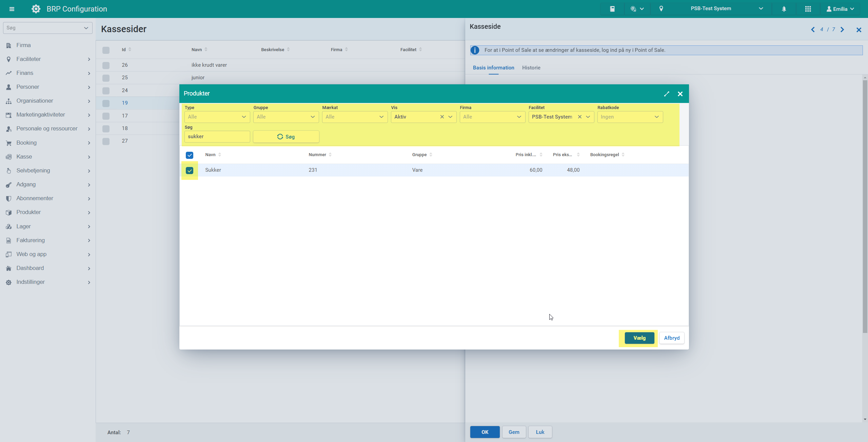Close the Kasseside side panel
Image resolution: width=868 pixels, height=442 pixels.
click(859, 30)
